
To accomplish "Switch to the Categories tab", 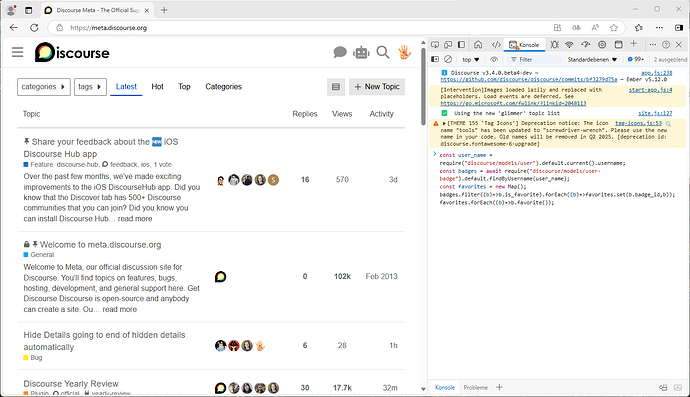I will pos(224,87).
